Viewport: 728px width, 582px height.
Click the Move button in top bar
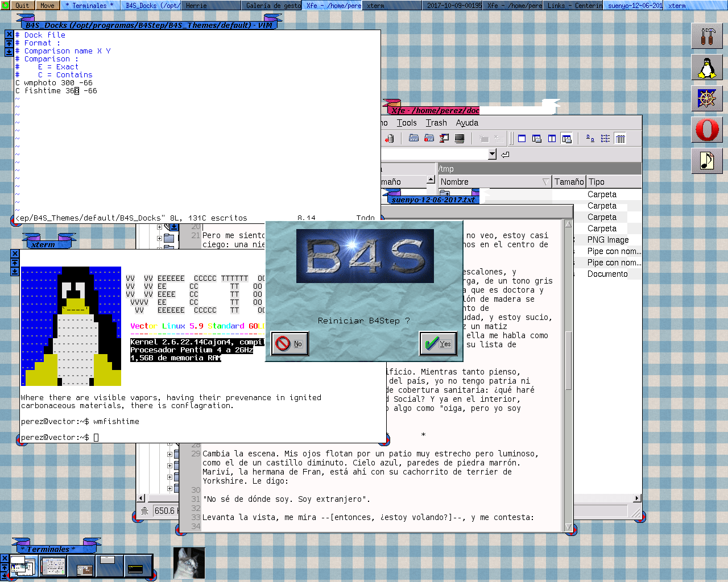click(47, 5)
